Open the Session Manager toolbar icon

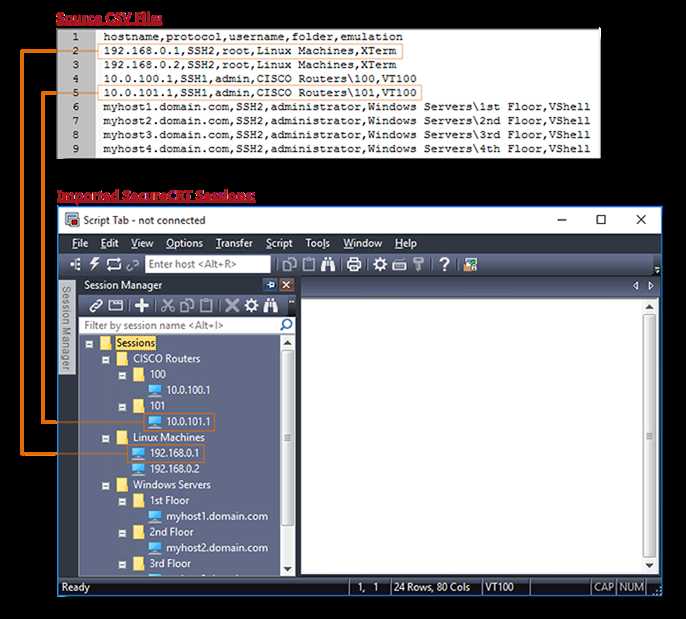pos(75,264)
